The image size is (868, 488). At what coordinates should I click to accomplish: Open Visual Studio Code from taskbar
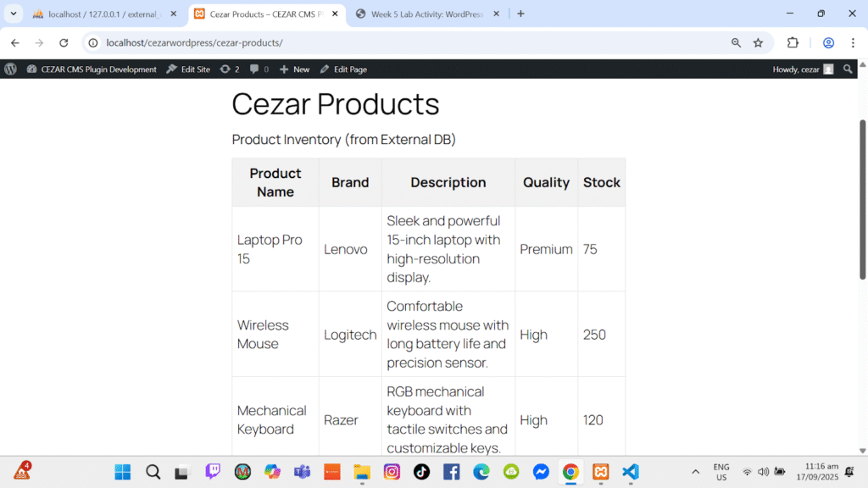(630, 472)
